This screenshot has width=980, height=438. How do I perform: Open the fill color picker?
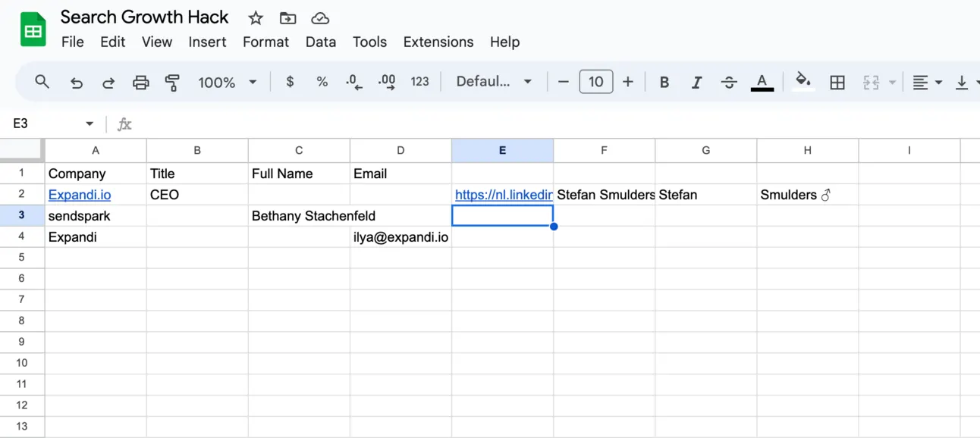(803, 82)
